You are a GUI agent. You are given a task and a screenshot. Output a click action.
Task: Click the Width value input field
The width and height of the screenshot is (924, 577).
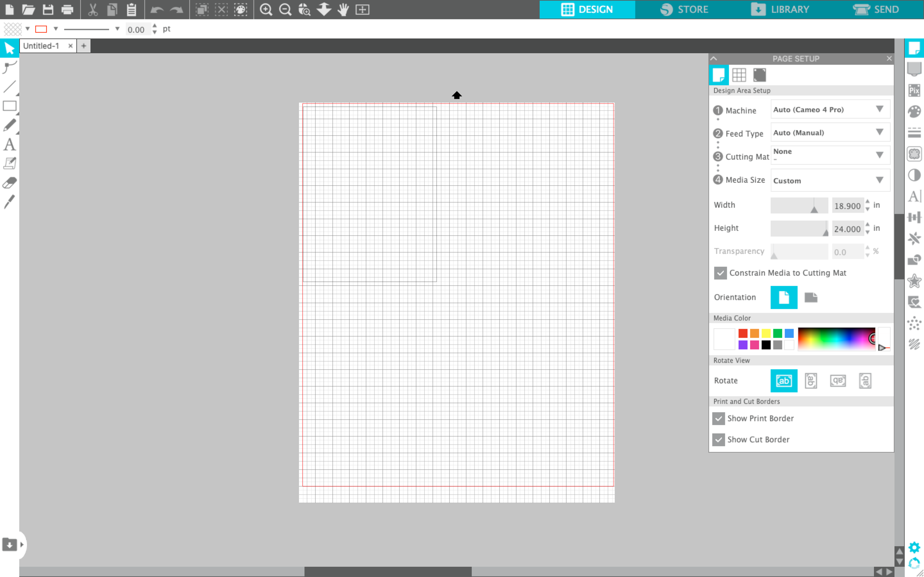click(848, 205)
